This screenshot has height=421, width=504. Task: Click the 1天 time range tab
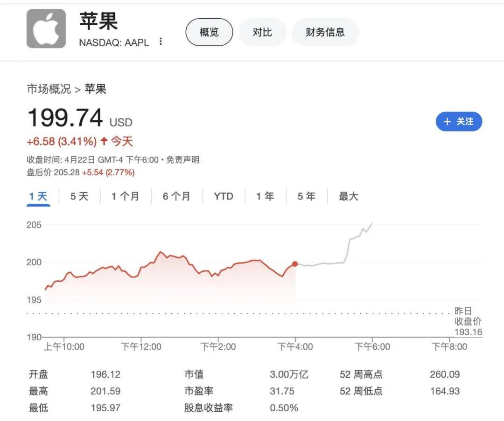[x=37, y=196]
